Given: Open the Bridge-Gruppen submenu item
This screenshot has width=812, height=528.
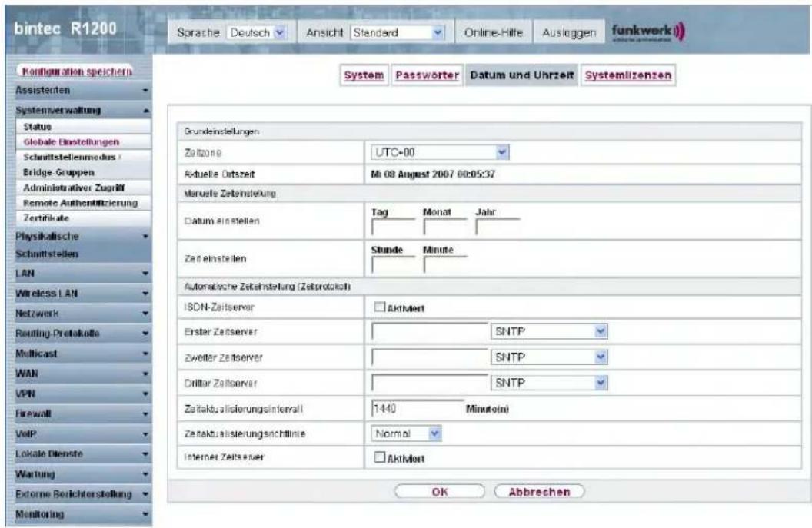Looking at the screenshot, I should 83,172.
